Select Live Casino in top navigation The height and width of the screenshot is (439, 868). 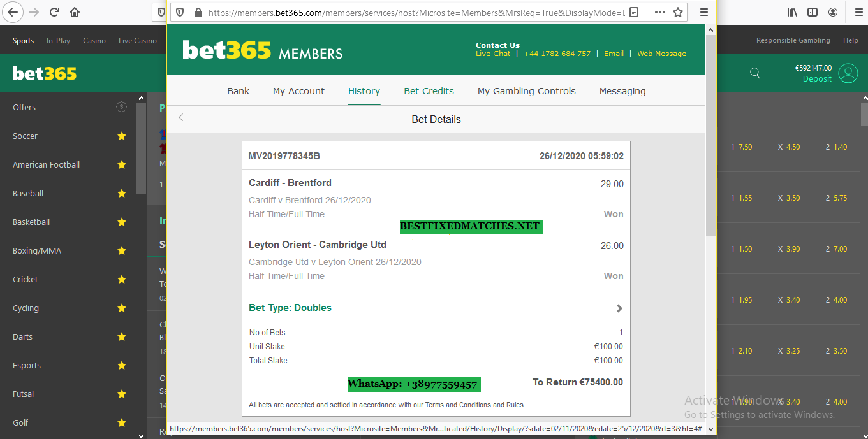pyautogui.click(x=138, y=40)
